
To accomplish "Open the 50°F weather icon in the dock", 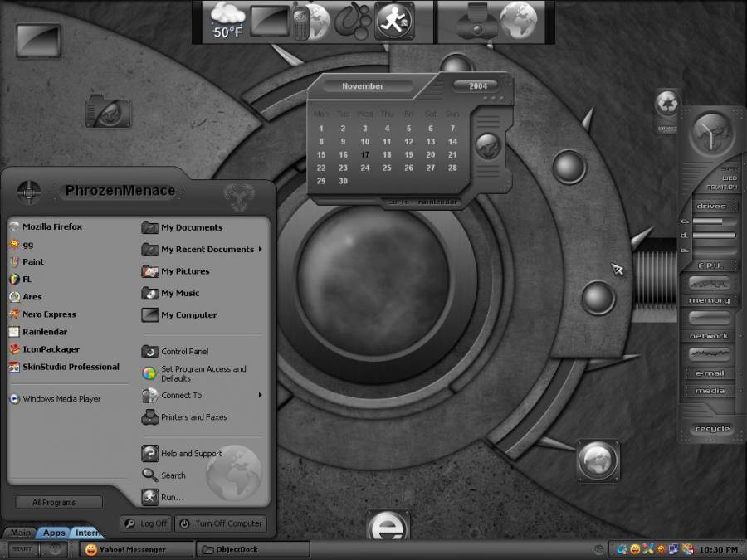I will pyautogui.click(x=227, y=21).
